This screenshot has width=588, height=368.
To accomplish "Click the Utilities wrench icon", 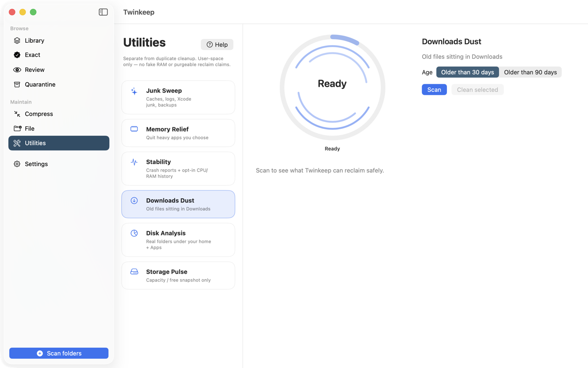I will click(17, 143).
